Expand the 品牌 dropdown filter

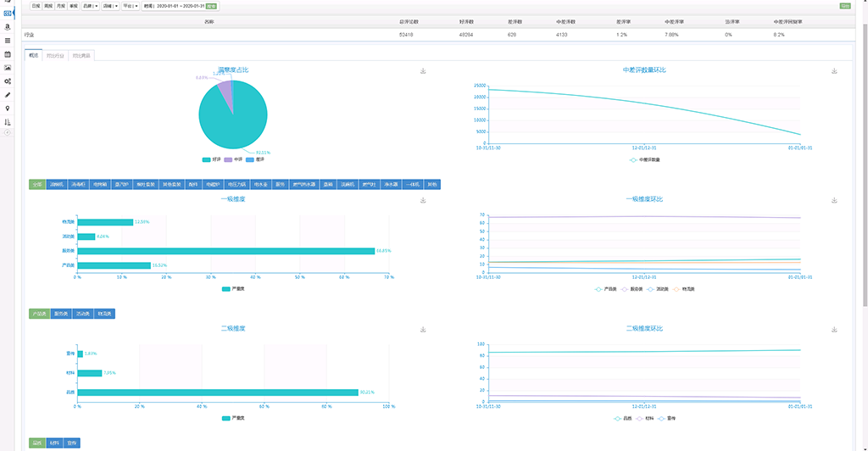[x=90, y=5]
